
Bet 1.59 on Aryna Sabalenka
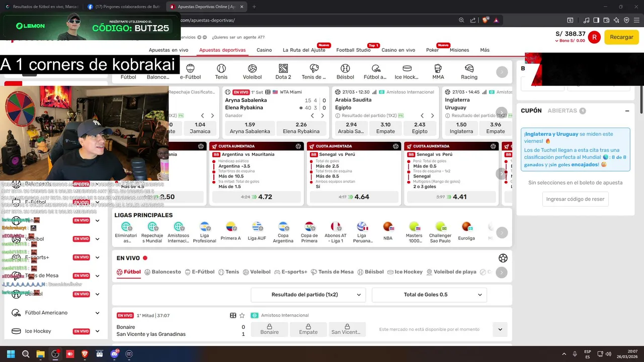[250, 128]
